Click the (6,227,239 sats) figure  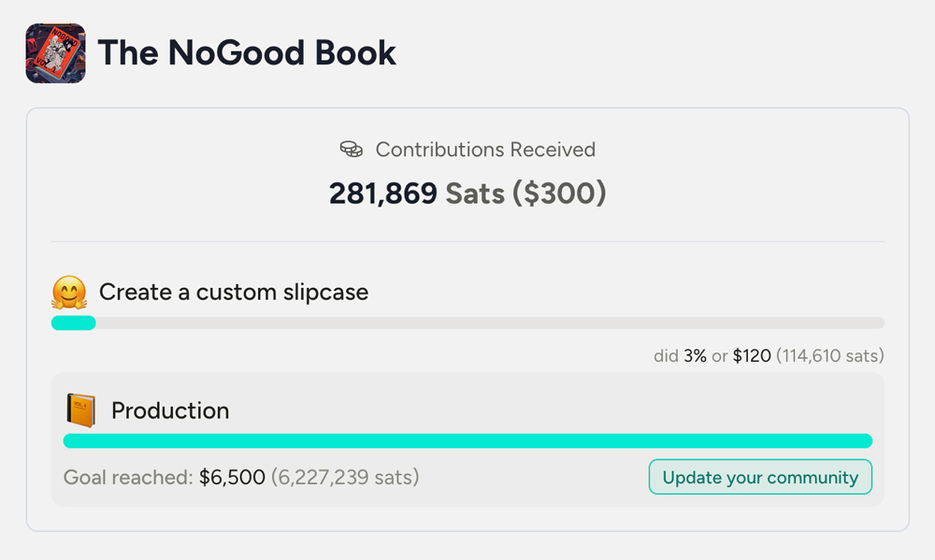(x=345, y=478)
